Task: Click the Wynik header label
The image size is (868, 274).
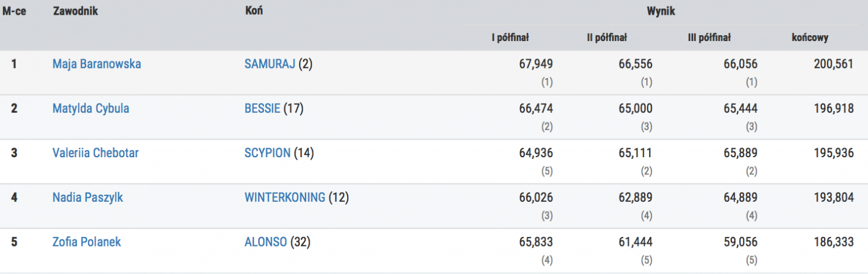Action: click(x=660, y=12)
